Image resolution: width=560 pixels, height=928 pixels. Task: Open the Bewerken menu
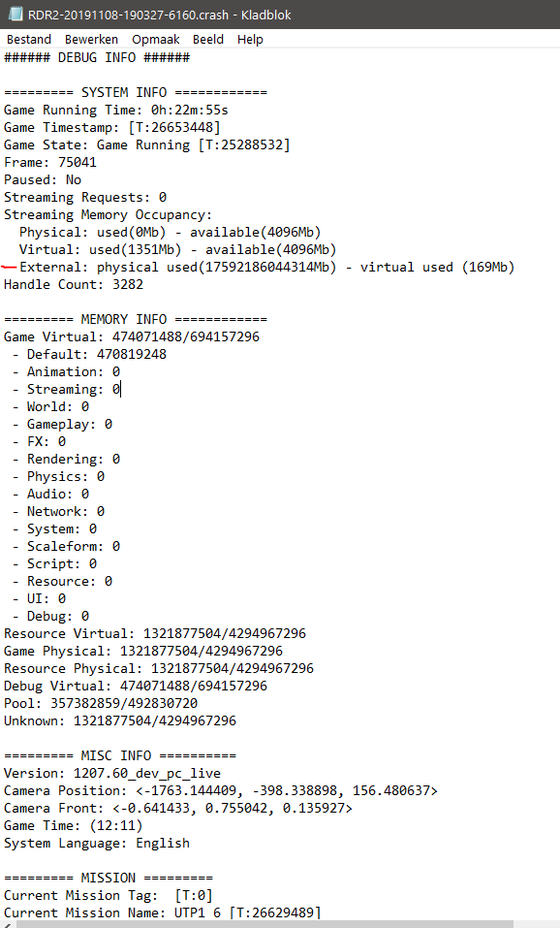click(91, 40)
